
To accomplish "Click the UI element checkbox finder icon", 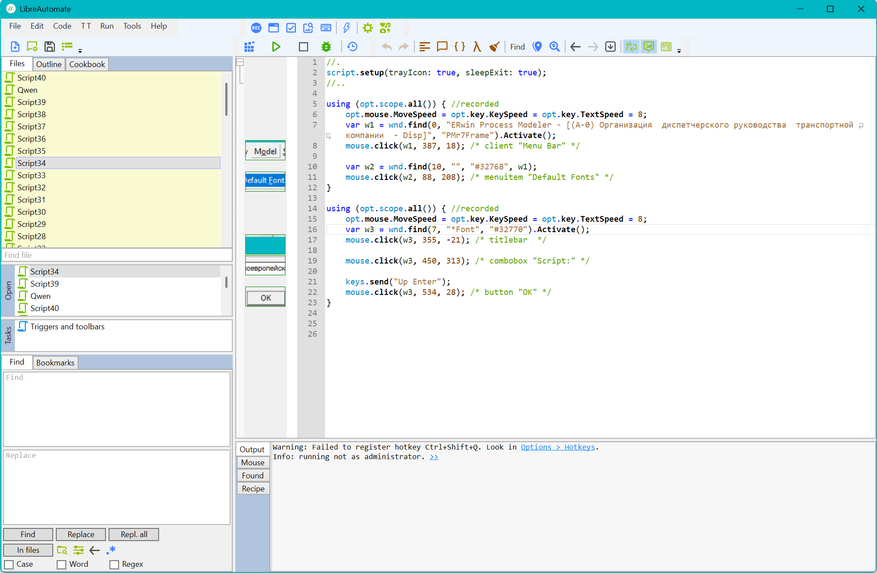I will click(x=291, y=27).
